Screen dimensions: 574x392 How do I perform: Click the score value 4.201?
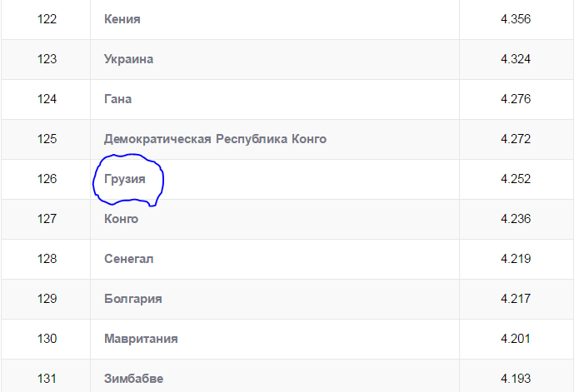tap(516, 339)
